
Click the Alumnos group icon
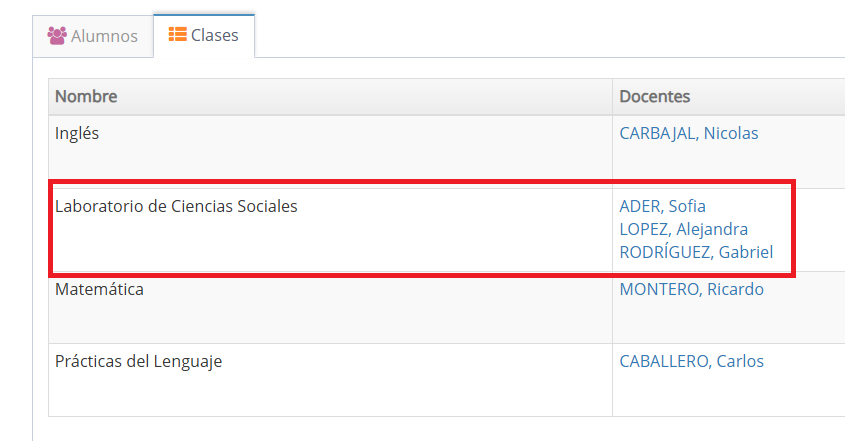[x=57, y=36]
